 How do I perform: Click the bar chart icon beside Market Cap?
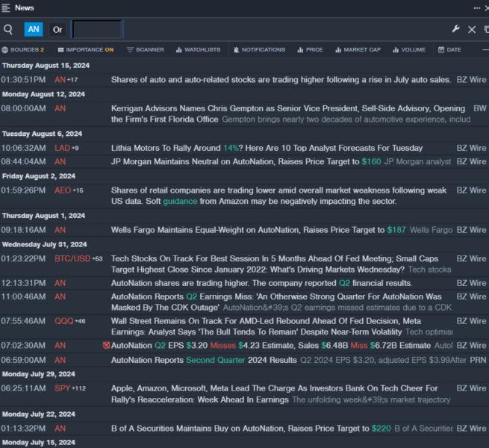(x=338, y=50)
